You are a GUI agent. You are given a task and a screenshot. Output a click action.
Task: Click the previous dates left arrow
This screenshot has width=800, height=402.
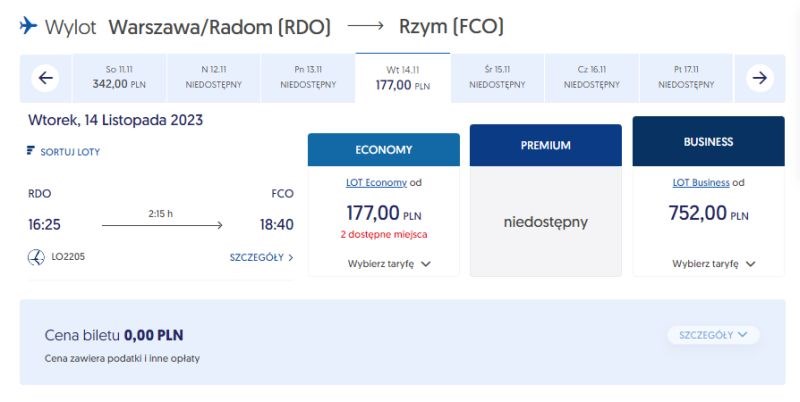pyautogui.click(x=45, y=78)
